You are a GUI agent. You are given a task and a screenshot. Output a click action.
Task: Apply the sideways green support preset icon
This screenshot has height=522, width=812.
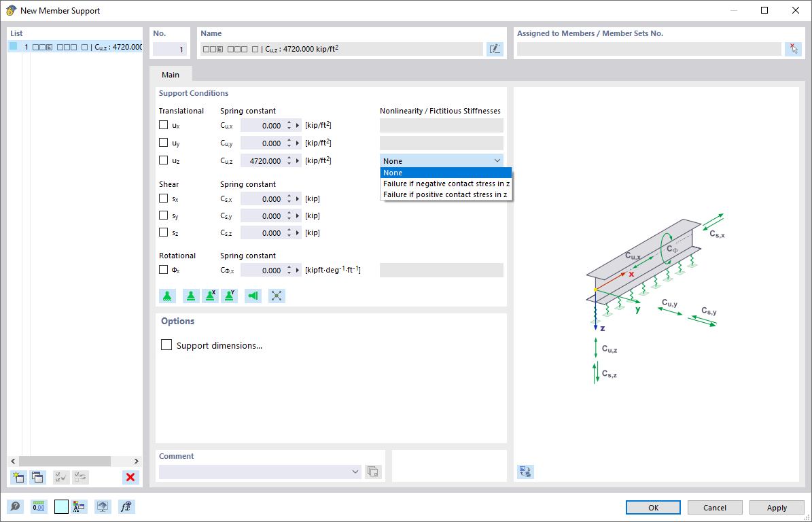(x=253, y=296)
